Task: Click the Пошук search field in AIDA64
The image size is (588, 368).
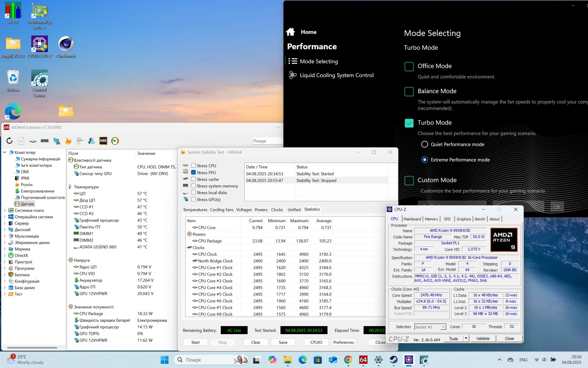Action: [268, 141]
